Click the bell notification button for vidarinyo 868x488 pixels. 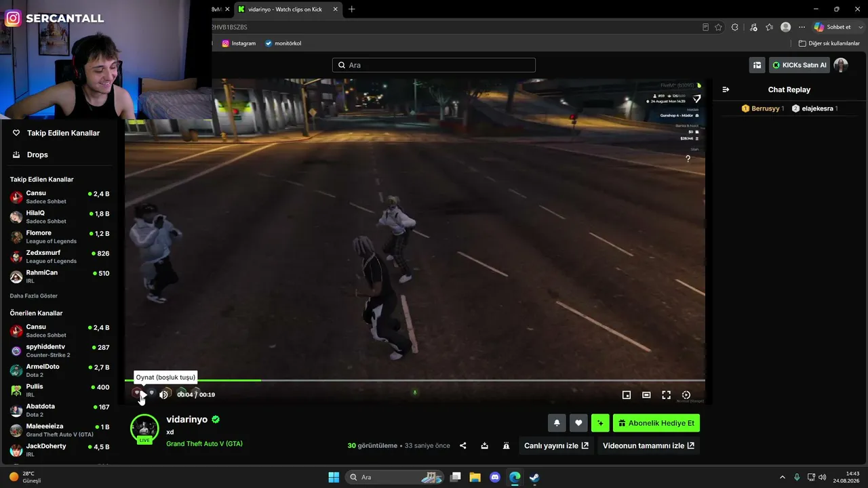click(557, 423)
